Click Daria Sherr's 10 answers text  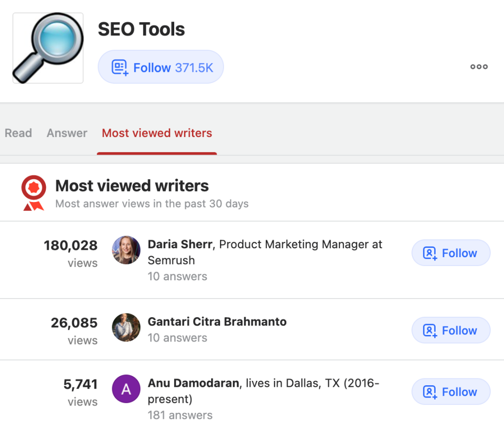click(x=177, y=276)
